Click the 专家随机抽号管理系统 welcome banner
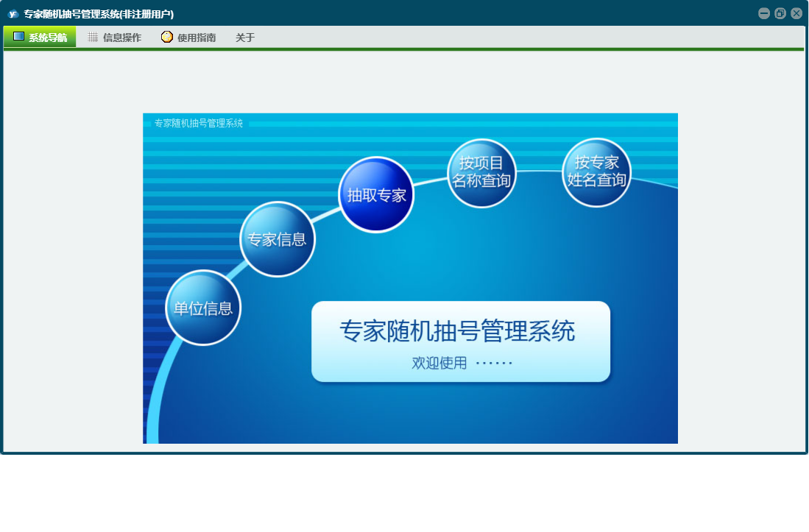This screenshot has height=532, width=809. tap(461, 341)
